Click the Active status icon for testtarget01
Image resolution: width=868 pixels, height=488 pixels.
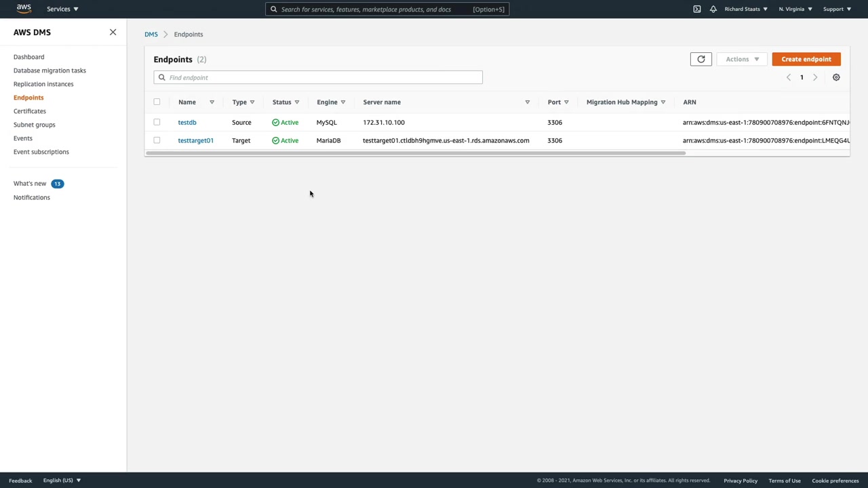click(x=275, y=140)
